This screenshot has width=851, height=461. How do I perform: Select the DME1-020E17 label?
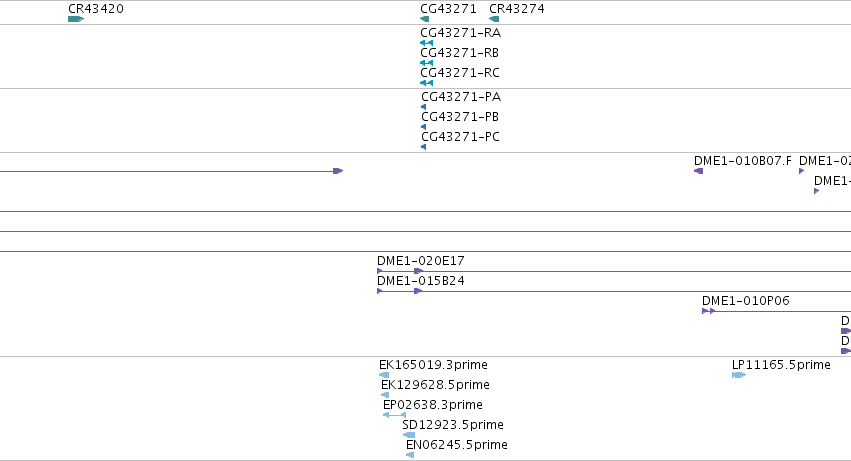coord(421,261)
